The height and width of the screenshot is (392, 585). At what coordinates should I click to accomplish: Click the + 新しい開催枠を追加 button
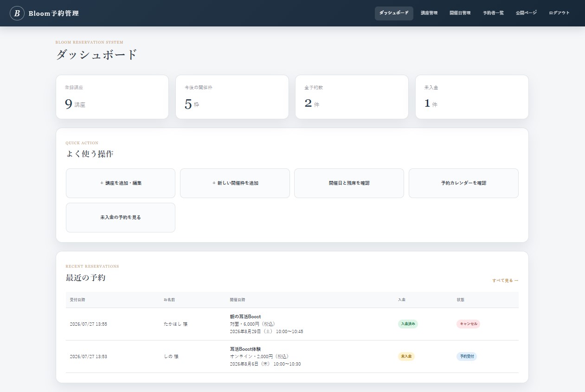[235, 183]
